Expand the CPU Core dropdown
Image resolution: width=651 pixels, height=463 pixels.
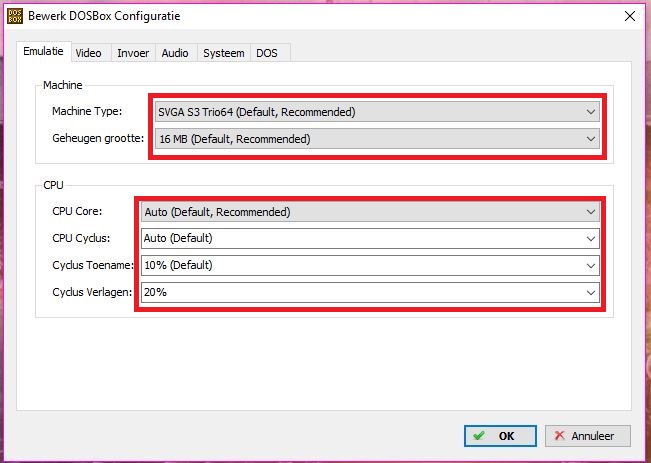pos(370,212)
